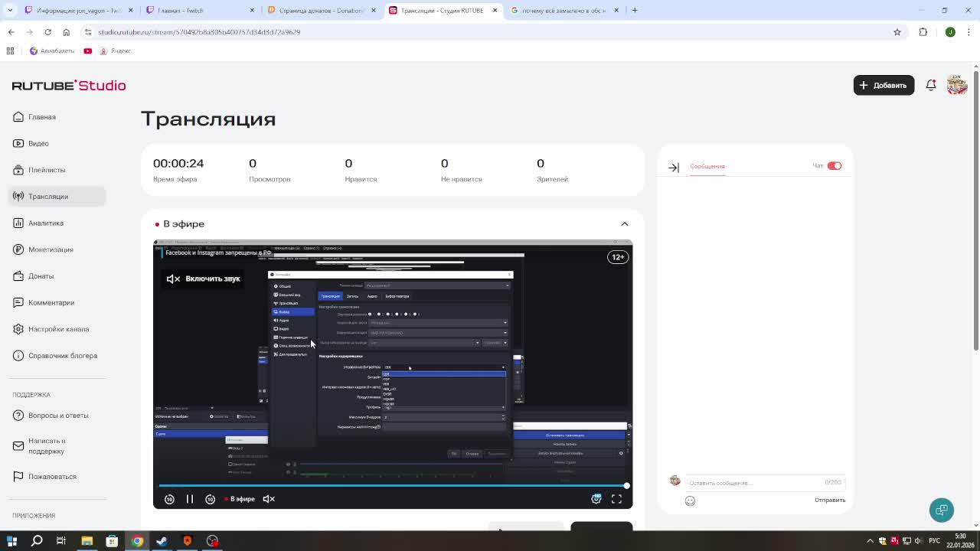Switch РУС keyboard language indicator
The width and height of the screenshot is (980, 551).
[934, 541]
